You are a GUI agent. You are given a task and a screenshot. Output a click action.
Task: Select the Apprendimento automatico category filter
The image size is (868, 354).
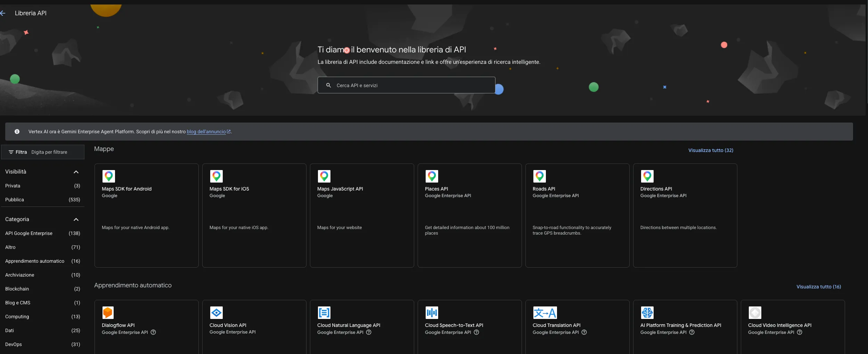coord(43,261)
